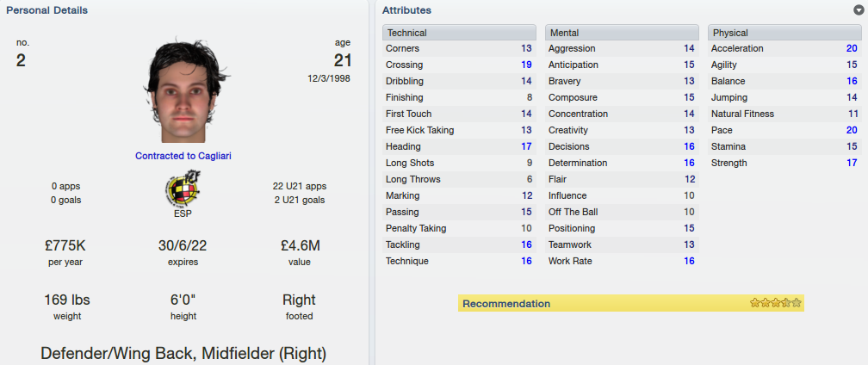This screenshot has height=365, width=868.
Task: Click the Attributes panel title
Action: (x=406, y=10)
